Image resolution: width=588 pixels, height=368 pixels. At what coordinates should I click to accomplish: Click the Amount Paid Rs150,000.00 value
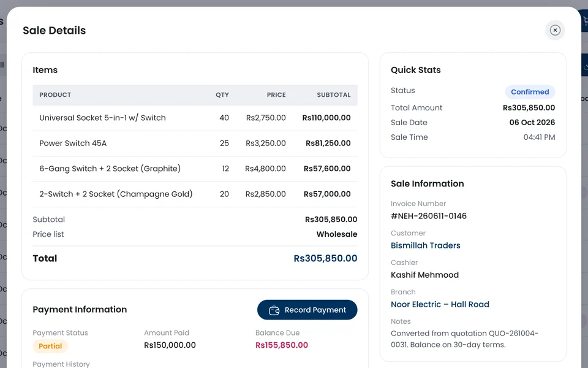[170, 345]
